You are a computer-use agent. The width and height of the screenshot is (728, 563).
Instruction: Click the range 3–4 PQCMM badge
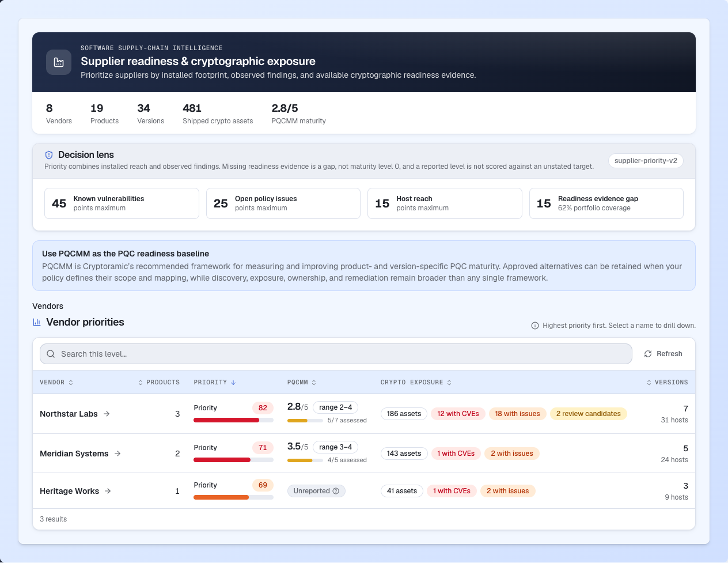(x=335, y=447)
